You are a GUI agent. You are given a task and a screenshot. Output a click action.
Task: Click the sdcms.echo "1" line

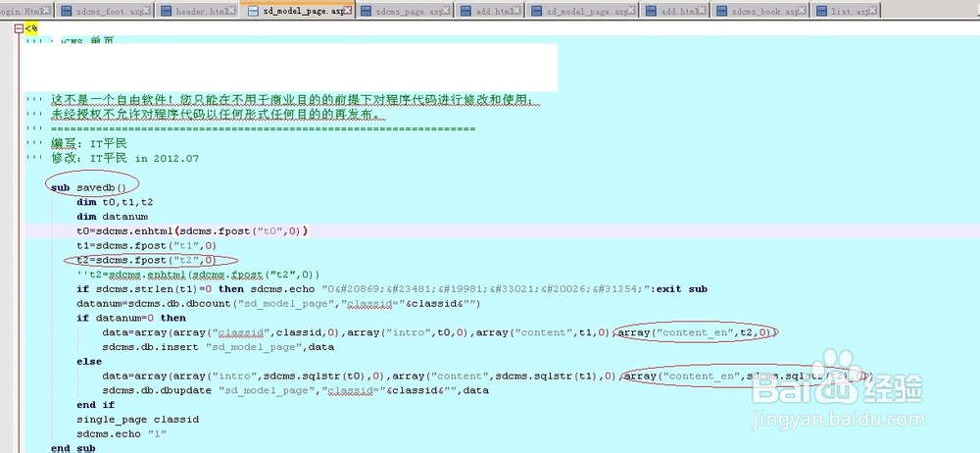tap(122, 433)
